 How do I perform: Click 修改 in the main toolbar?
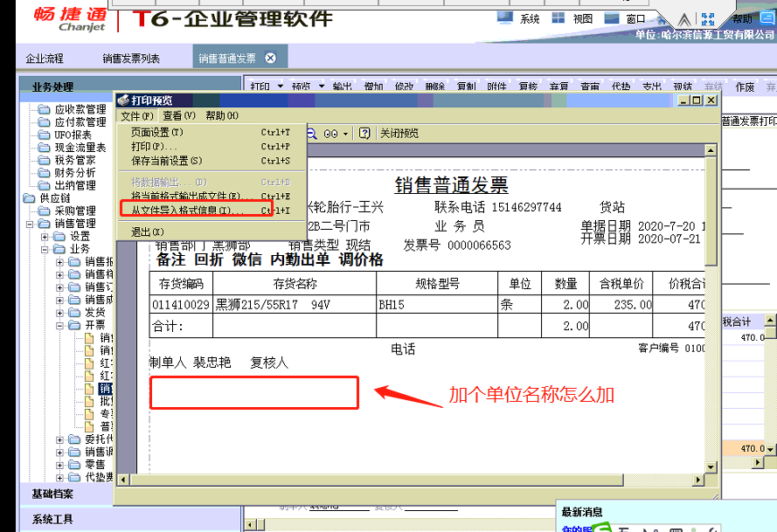(x=405, y=87)
